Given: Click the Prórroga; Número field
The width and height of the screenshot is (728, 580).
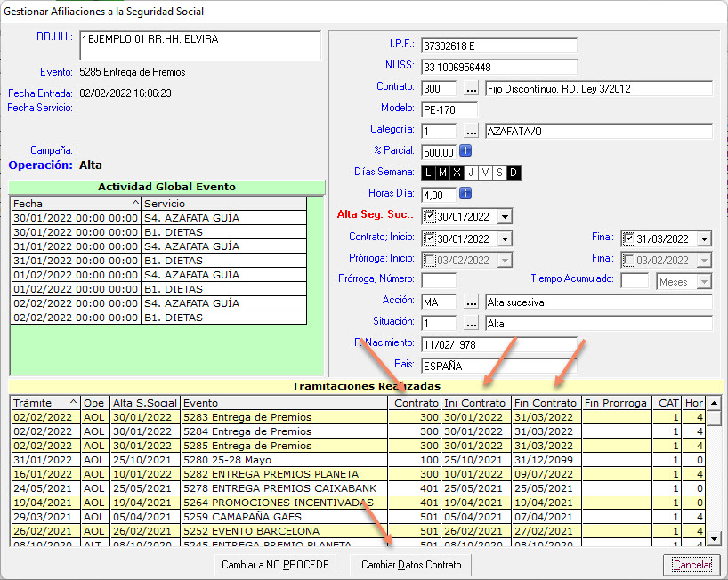Looking at the screenshot, I should coord(439,280).
